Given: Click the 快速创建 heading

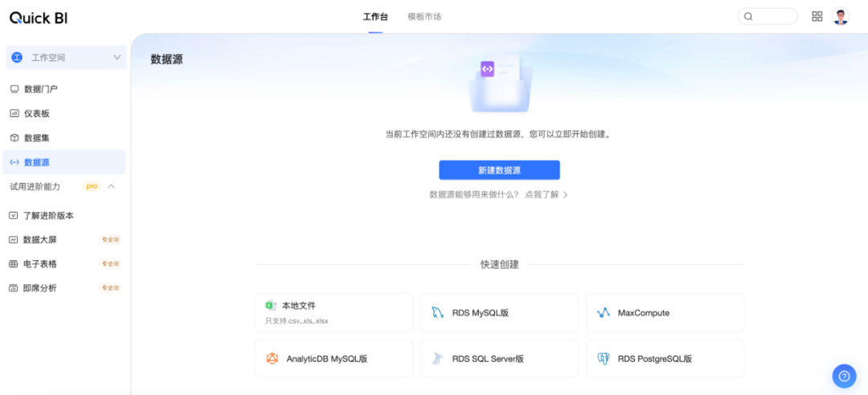Looking at the screenshot, I should (x=499, y=264).
